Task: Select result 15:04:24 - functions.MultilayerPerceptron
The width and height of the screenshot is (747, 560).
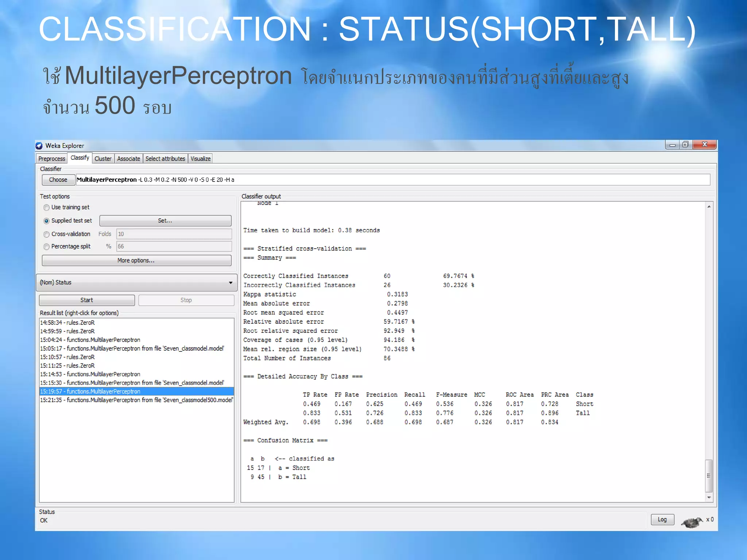Action: (136, 340)
